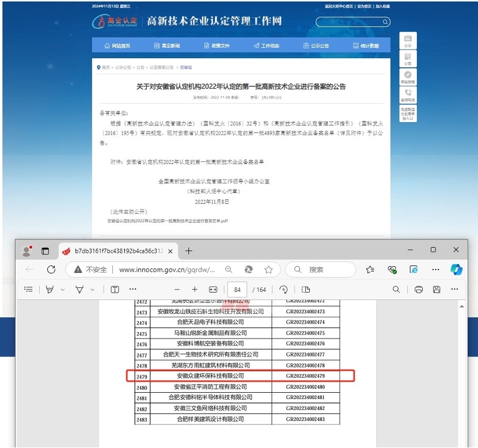Zoom in on the PDF
Image resolution: width=478 pixels, height=448 pixels.
click(195, 290)
